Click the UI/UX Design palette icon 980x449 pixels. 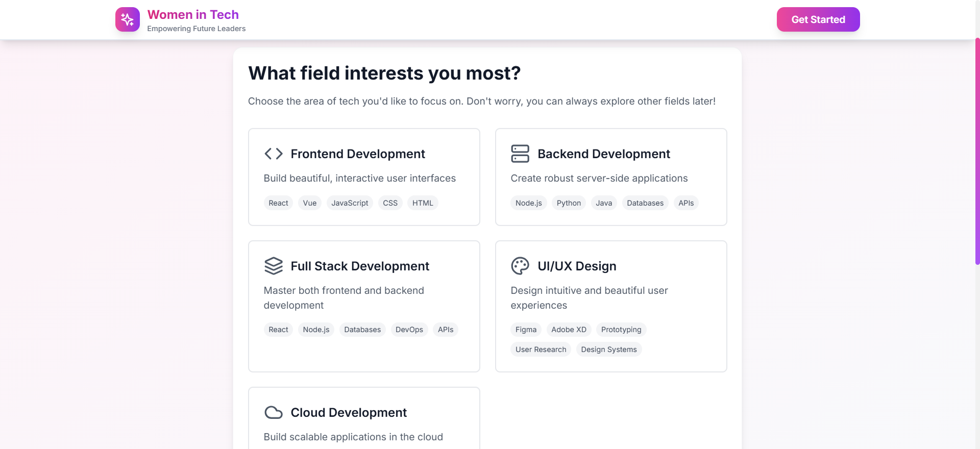[x=520, y=266]
